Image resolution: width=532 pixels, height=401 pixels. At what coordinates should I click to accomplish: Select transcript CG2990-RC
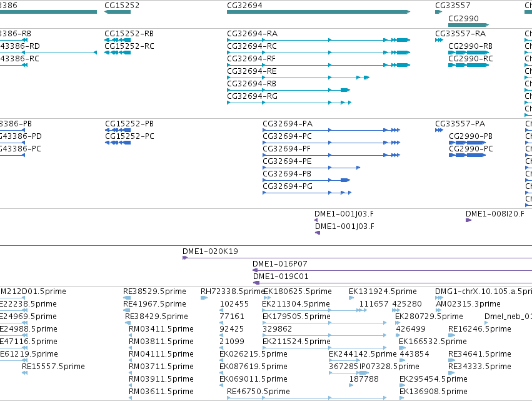tap(471, 59)
